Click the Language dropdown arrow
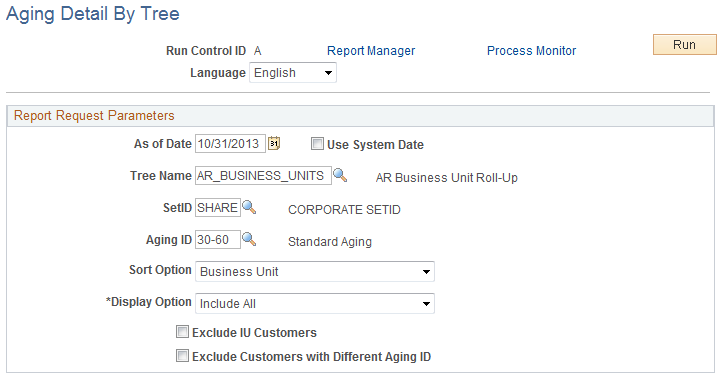Image resolution: width=721 pixels, height=377 pixels. [328, 73]
